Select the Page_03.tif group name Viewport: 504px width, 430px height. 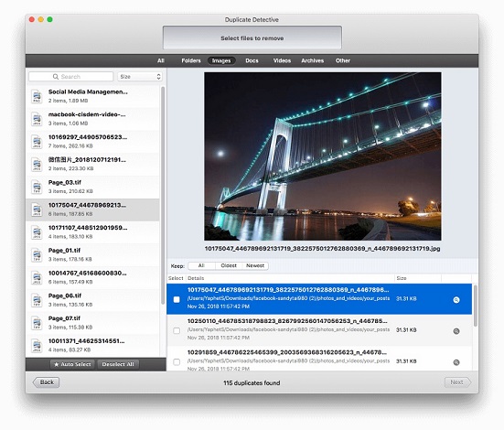(x=65, y=182)
